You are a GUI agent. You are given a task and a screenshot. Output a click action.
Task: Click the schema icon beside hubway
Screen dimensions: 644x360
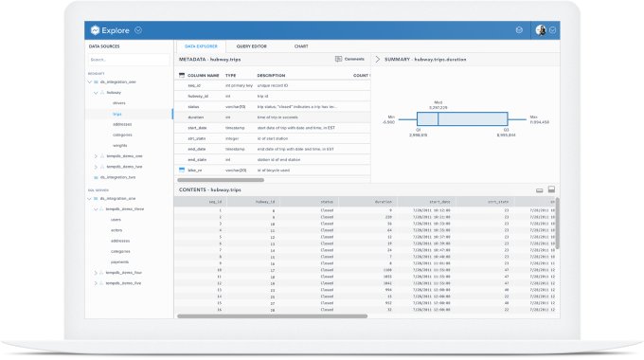(x=102, y=93)
